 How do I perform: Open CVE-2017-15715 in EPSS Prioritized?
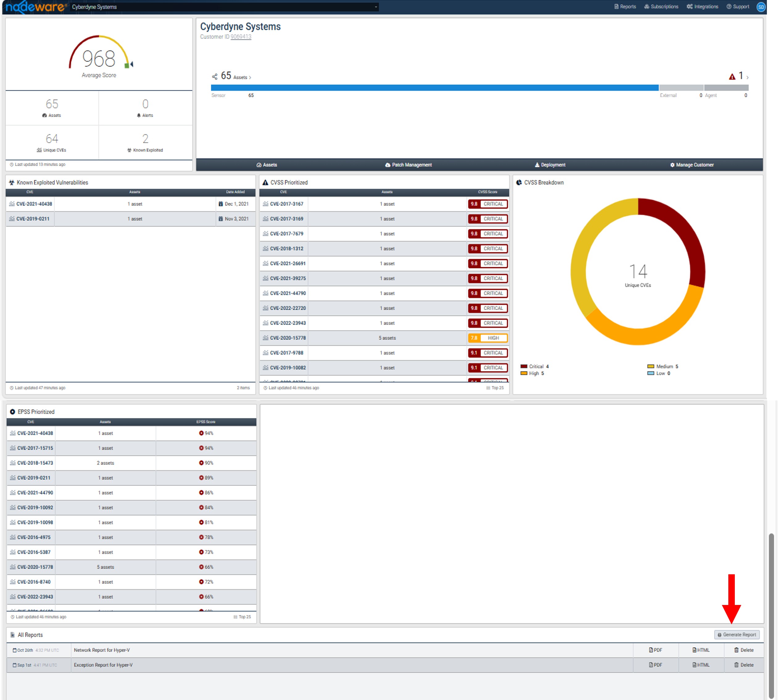click(x=35, y=448)
